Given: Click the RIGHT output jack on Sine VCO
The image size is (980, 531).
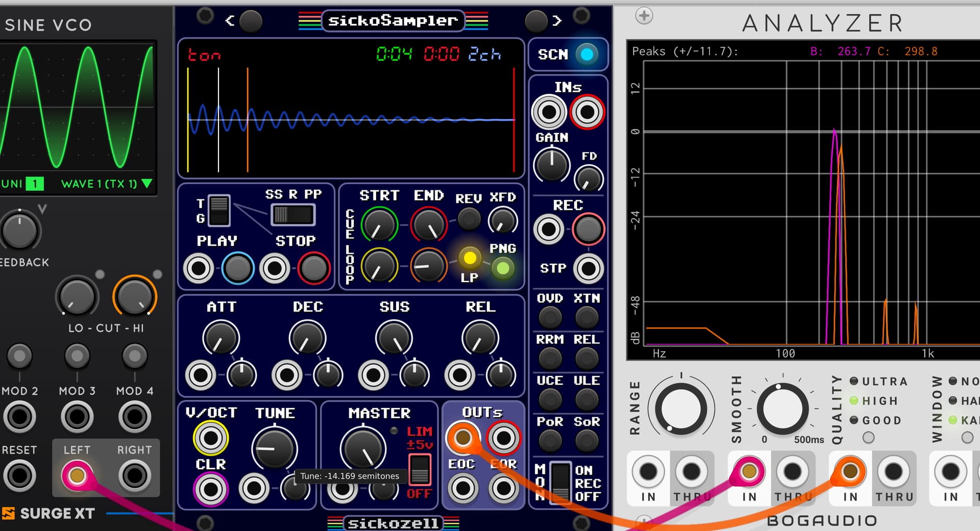Looking at the screenshot, I should pos(135,476).
